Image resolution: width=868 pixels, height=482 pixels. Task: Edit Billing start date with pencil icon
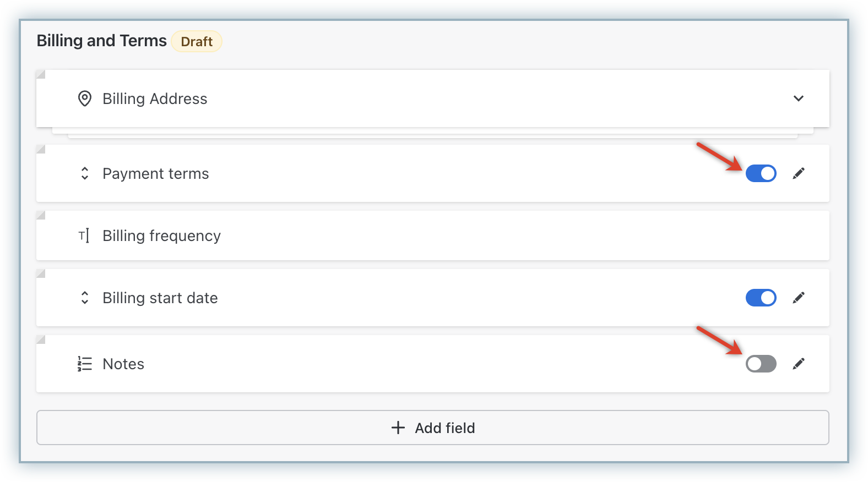(799, 298)
